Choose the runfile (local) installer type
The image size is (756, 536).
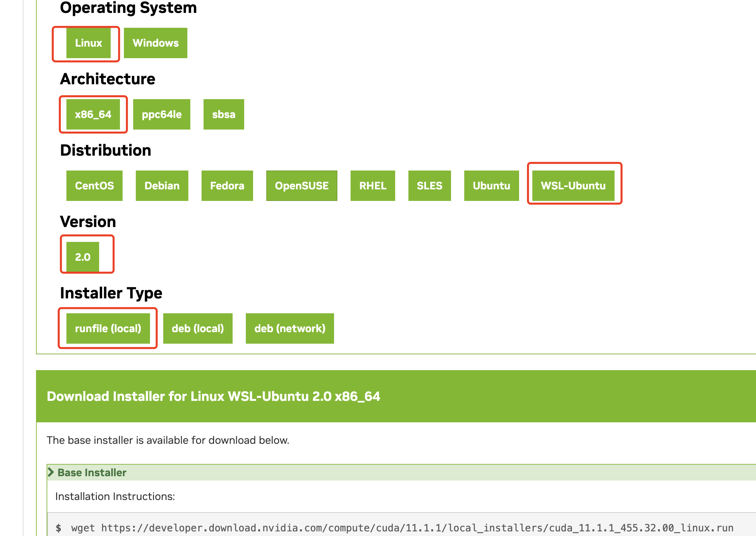click(x=108, y=328)
